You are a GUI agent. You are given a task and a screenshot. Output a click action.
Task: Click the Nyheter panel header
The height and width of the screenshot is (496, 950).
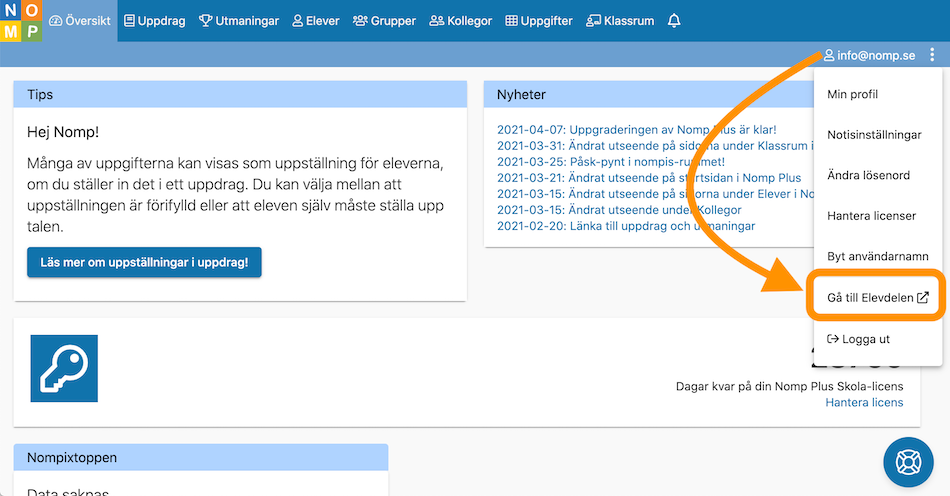[x=649, y=94]
